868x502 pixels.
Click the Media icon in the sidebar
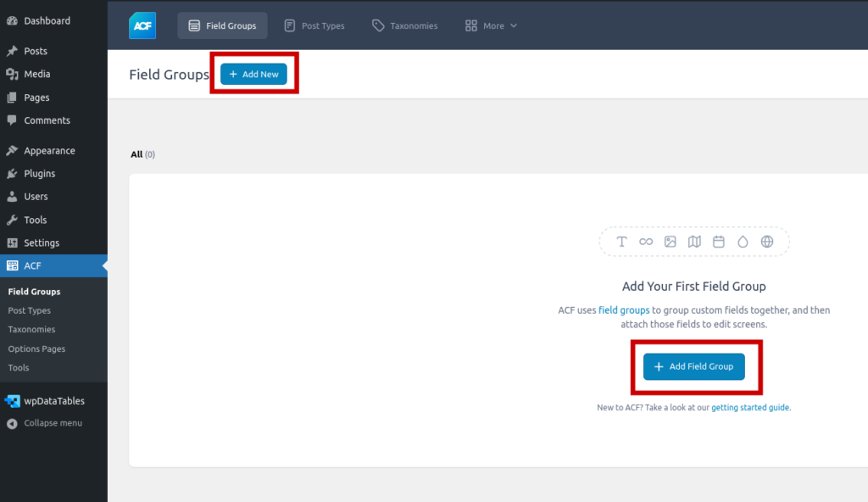pos(12,75)
